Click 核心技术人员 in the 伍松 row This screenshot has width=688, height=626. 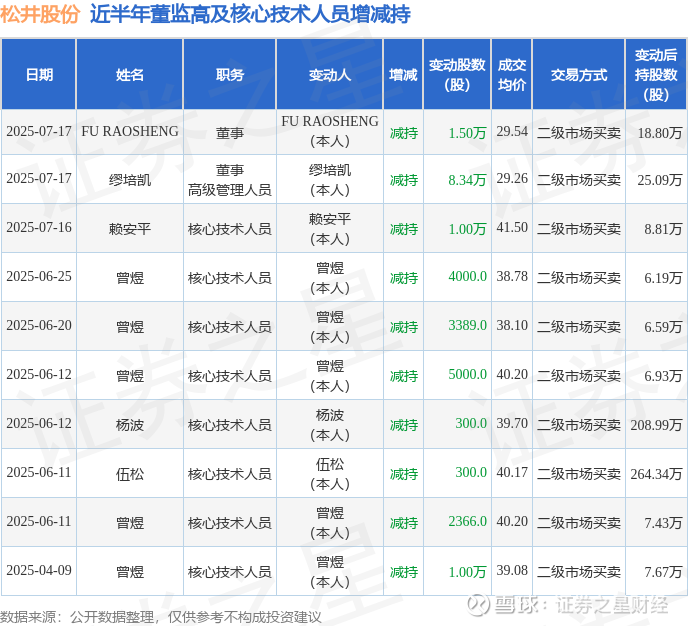coord(229,474)
